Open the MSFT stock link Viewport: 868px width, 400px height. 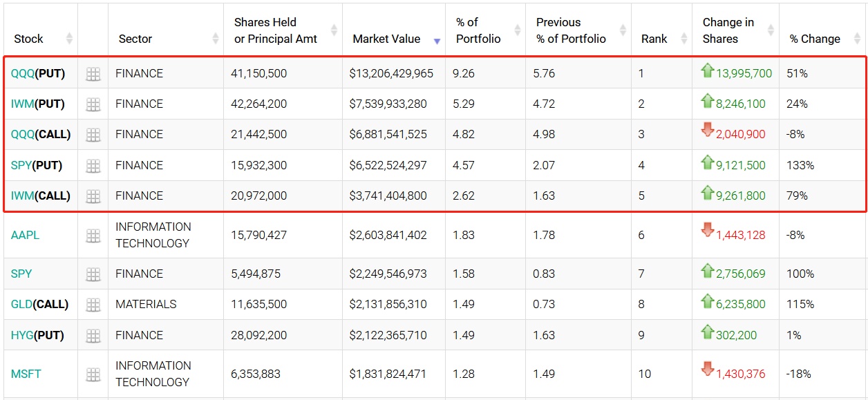pyautogui.click(x=26, y=374)
